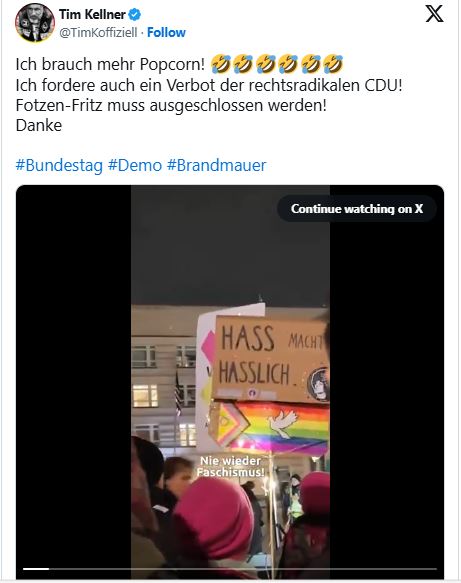Click the Hass macht hässlich sign
Viewport: 461px width, 583px height.
271,359
